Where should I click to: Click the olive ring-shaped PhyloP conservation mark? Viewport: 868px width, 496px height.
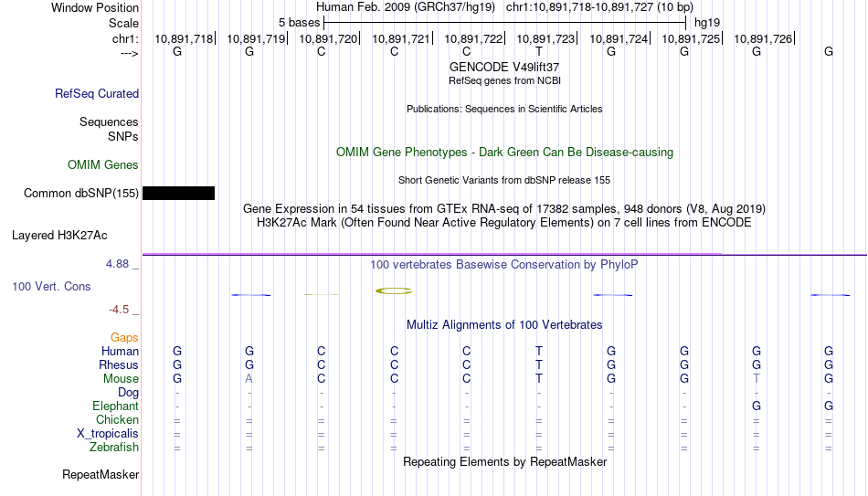pyautogui.click(x=394, y=290)
